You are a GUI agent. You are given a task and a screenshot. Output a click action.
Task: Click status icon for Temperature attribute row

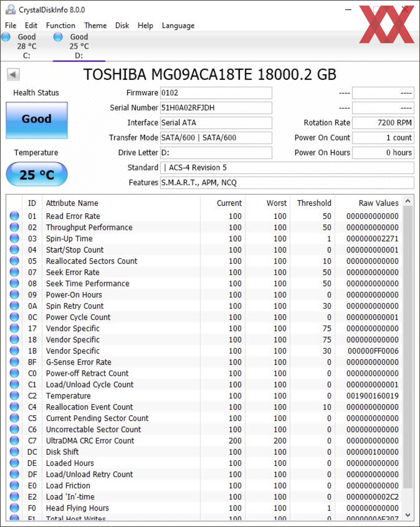click(x=14, y=395)
